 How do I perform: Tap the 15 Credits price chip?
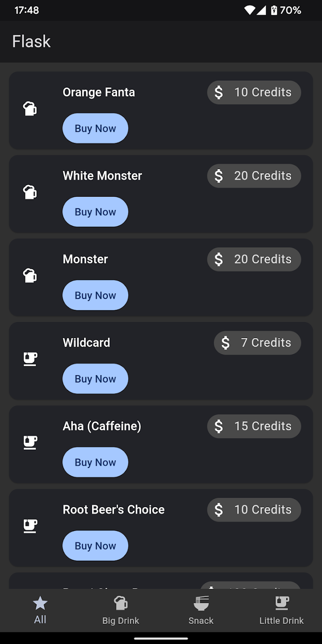coord(254,426)
